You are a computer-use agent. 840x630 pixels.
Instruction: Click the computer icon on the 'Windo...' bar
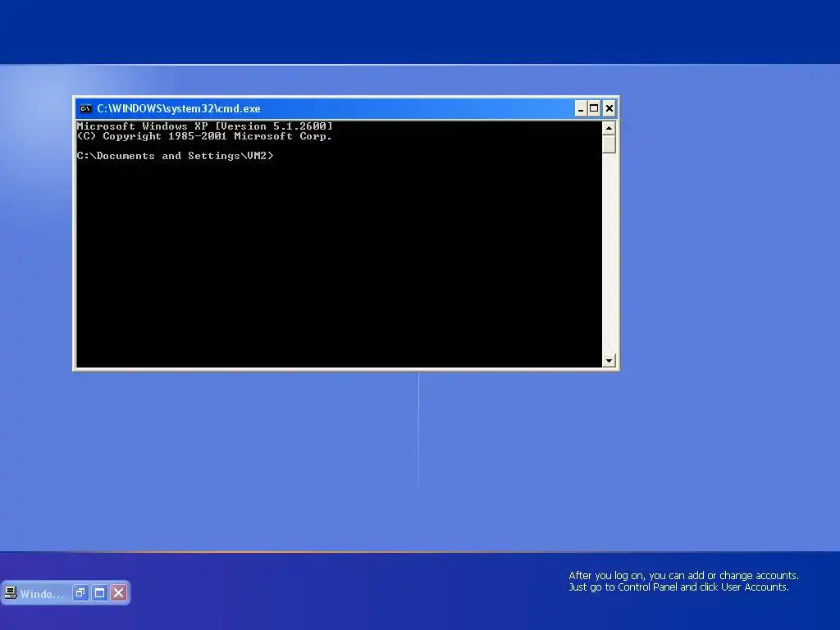pyautogui.click(x=10, y=592)
